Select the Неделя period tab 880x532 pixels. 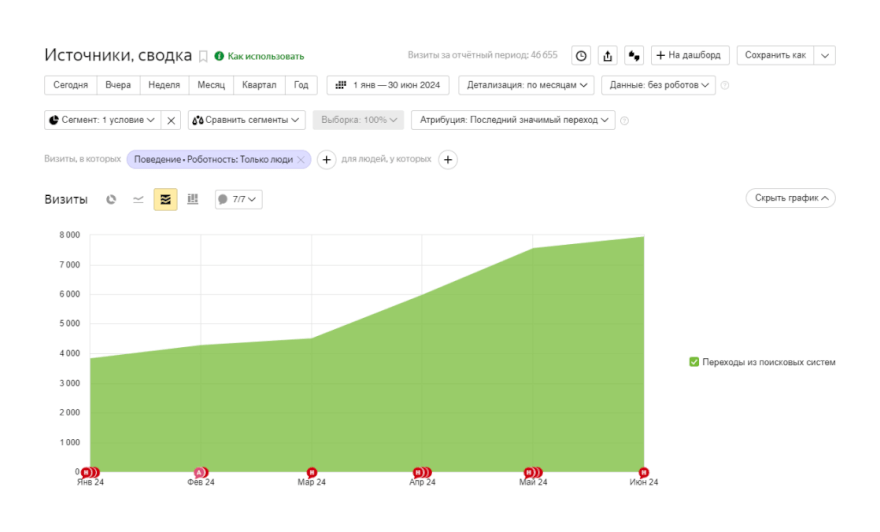(164, 85)
